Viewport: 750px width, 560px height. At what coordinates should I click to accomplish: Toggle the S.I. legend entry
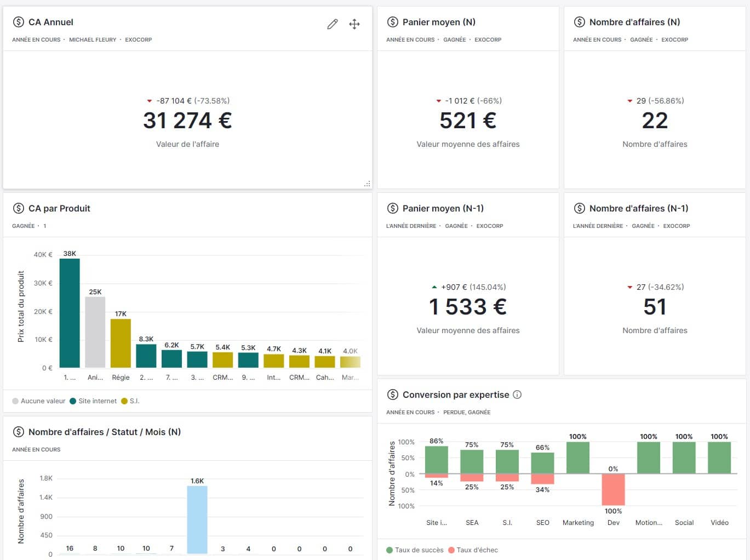pos(130,401)
